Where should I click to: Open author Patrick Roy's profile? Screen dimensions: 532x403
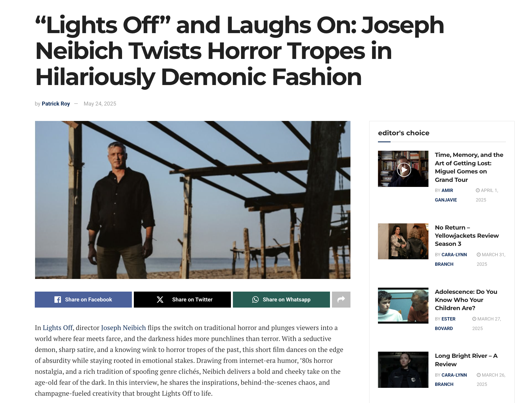(x=56, y=104)
